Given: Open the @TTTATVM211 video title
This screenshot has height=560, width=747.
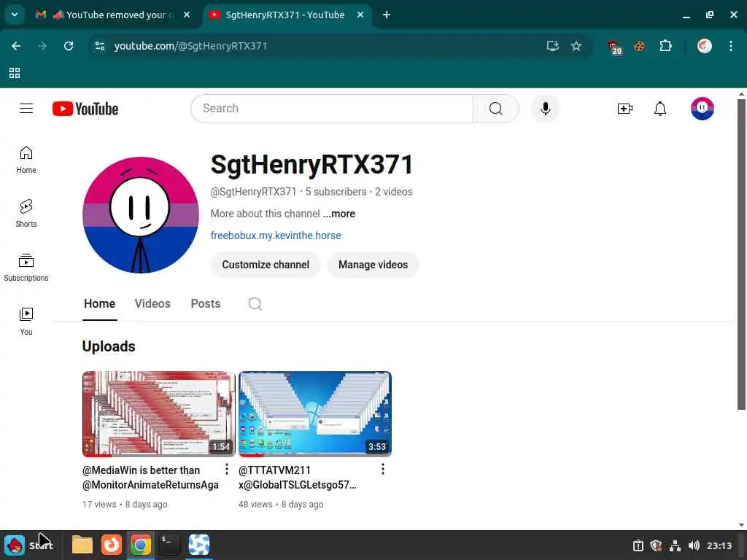Looking at the screenshot, I should 298,477.
